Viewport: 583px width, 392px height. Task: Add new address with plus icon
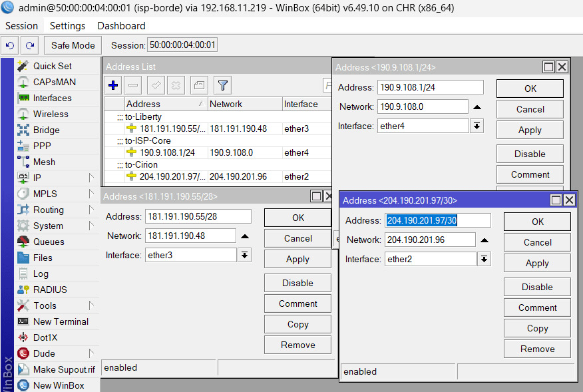[113, 86]
